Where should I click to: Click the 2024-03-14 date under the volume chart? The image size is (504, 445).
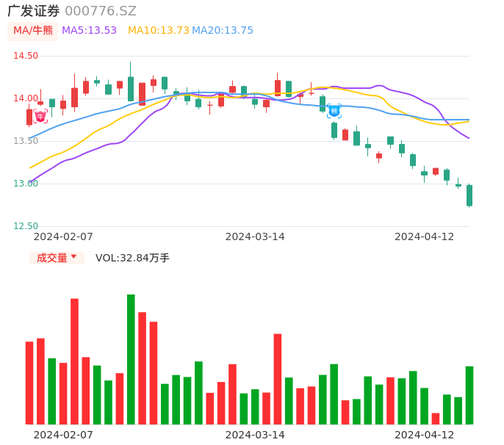tap(255, 435)
